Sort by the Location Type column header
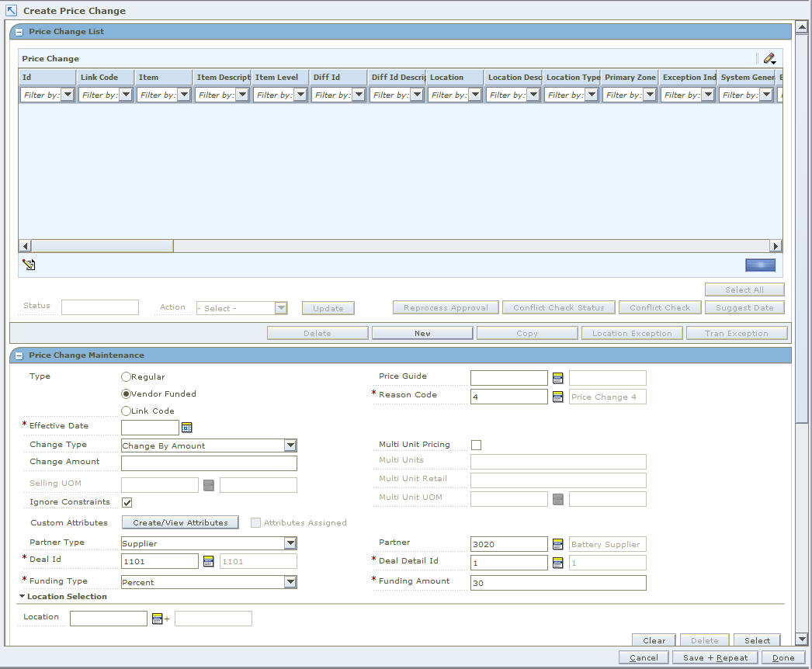The height and width of the screenshot is (669, 812). pyautogui.click(x=571, y=77)
